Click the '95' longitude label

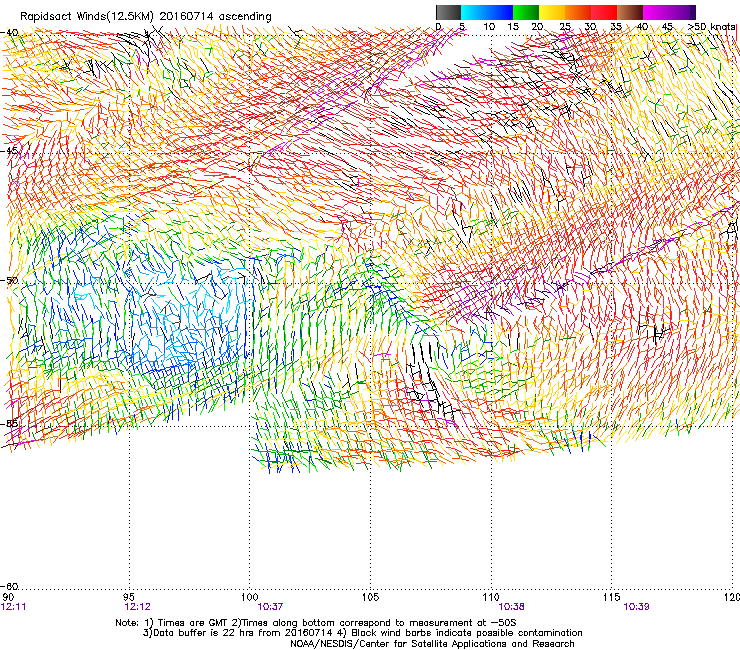(x=129, y=597)
